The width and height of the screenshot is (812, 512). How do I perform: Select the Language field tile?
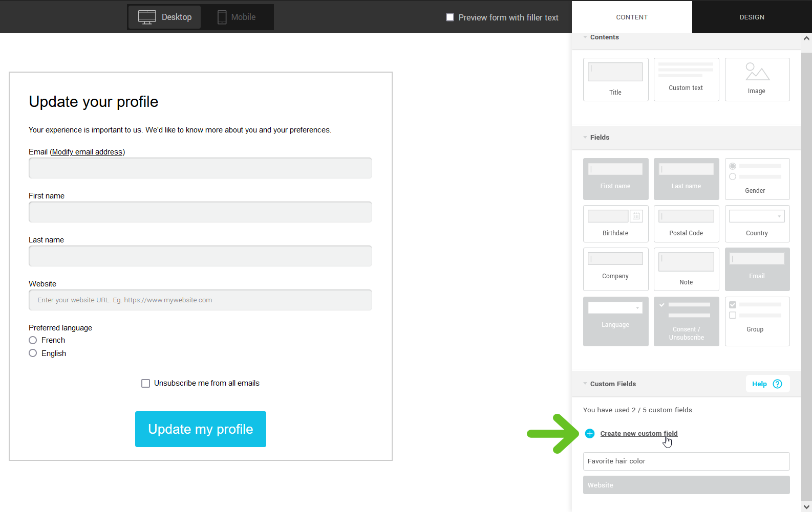615,321
